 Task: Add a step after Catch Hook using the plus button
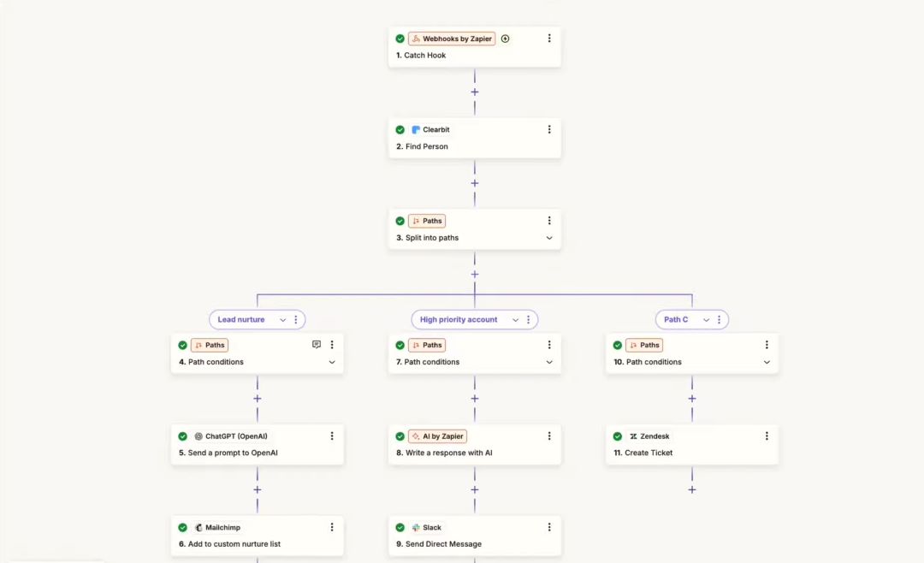point(475,92)
